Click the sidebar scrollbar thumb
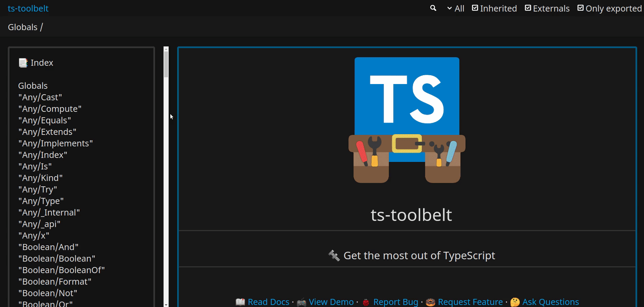The image size is (644, 307). (x=166, y=64)
